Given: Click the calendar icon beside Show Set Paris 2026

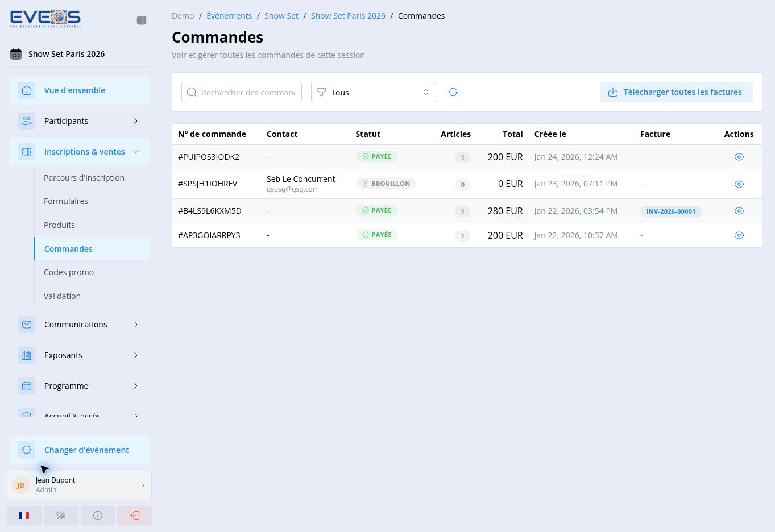Looking at the screenshot, I should (x=16, y=54).
